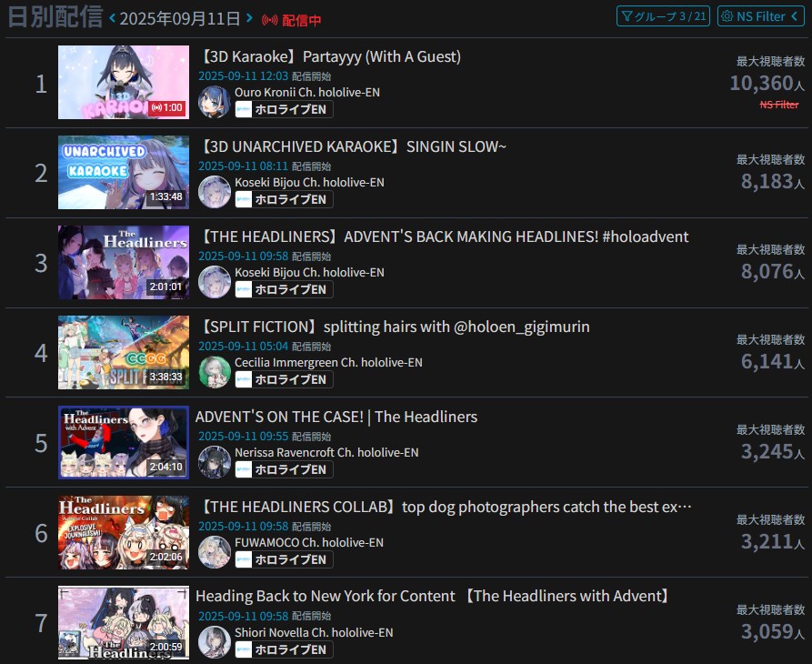
Task: Click start time 2025-09-11 12:03
Action: (243, 76)
